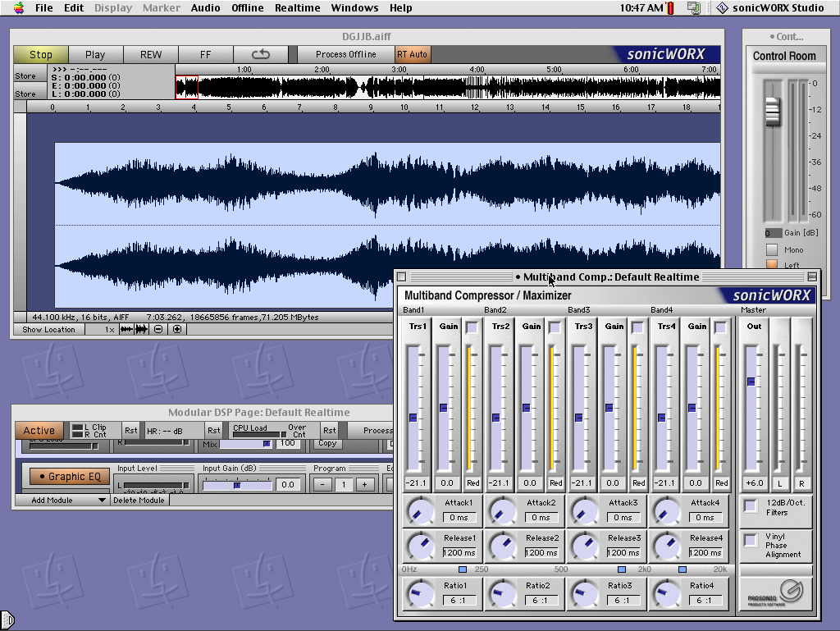Click the Play button
This screenshot has height=631, width=840.
95,54
